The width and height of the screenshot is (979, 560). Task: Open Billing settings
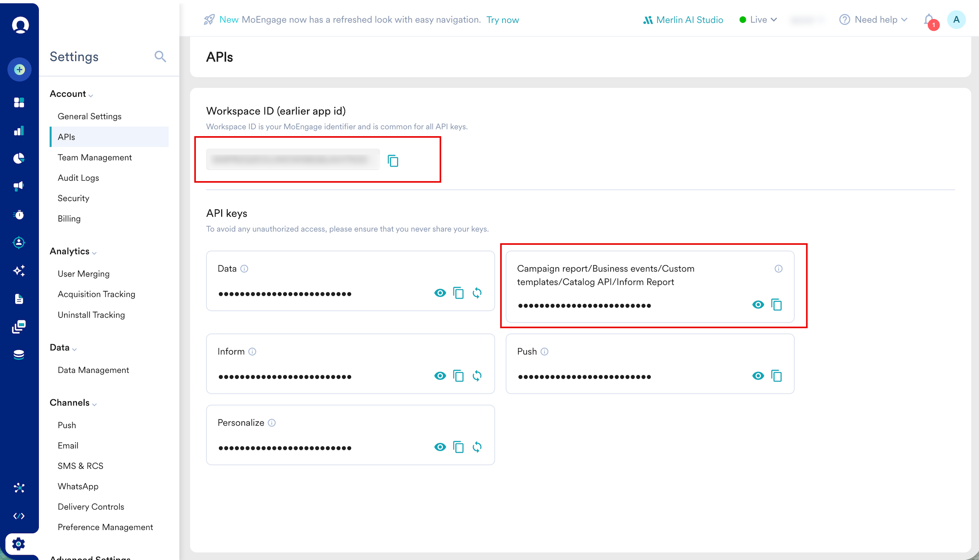(69, 219)
